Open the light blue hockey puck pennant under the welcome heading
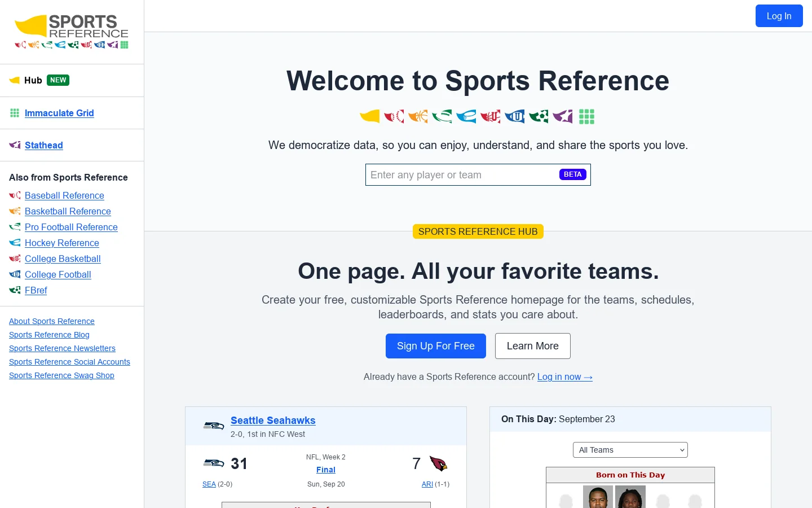Viewport: 812px width, 508px height. [466, 116]
